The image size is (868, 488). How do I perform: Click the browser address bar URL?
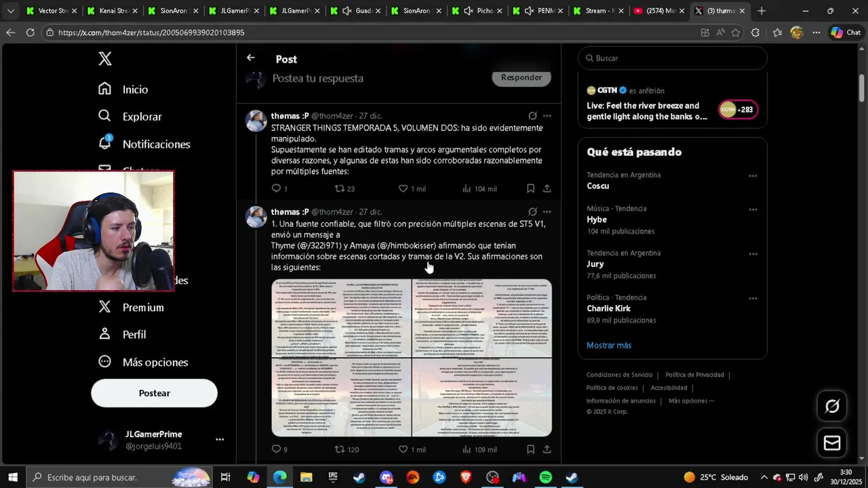click(x=151, y=33)
